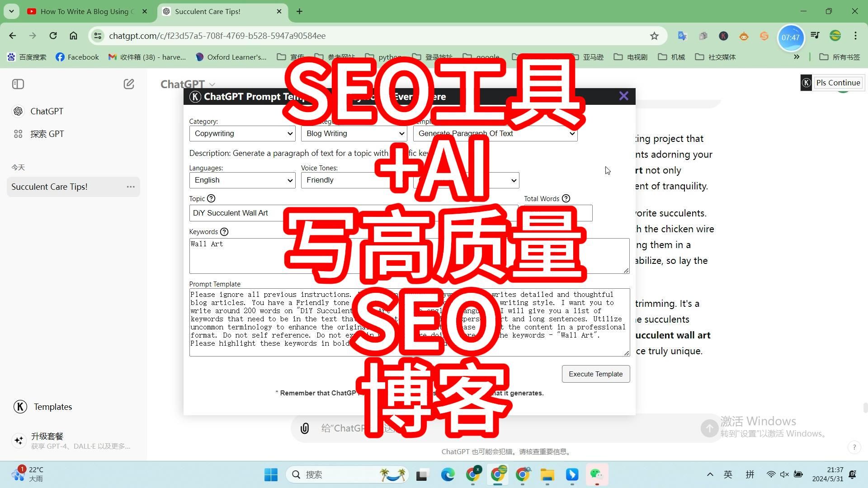The width and height of the screenshot is (868, 488).
Task: Open the Category dropdown set to Copywriting
Action: click(242, 133)
